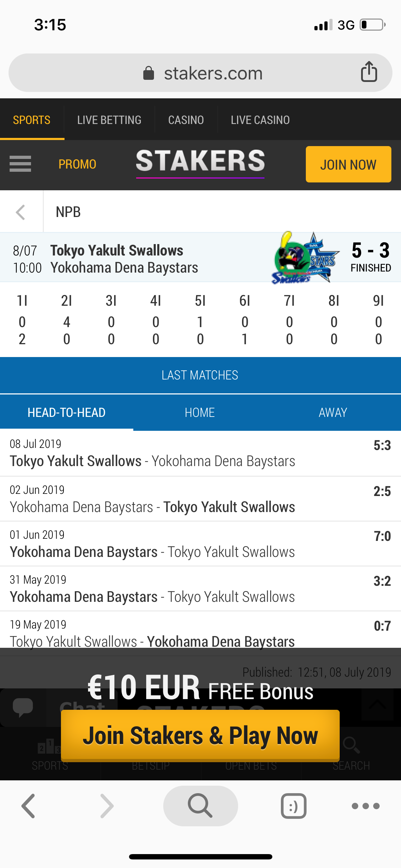The width and height of the screenshot is (401, 868).
Task: Open the 02 Jun 2019 match row
Action: (x=200, y=499)
